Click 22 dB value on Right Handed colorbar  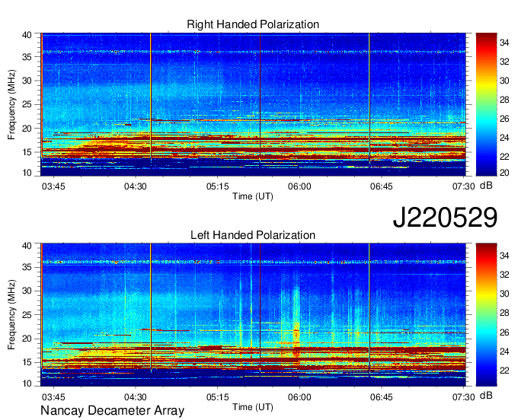(x=504, y=157)
